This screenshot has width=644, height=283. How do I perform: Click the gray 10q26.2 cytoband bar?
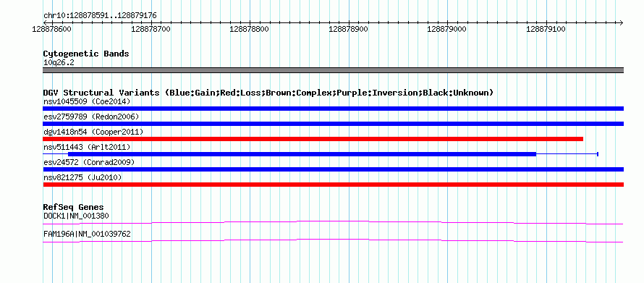333,70
